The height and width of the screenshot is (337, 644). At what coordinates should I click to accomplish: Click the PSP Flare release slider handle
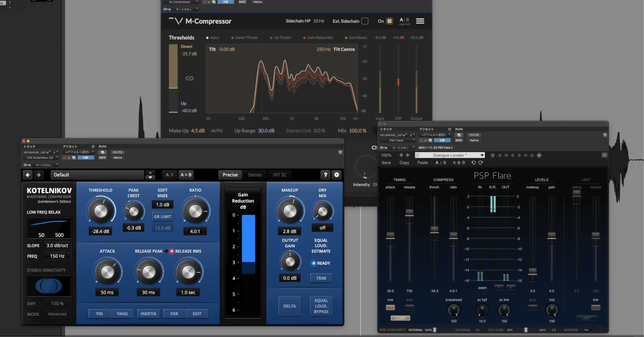(x=409, y=213)
